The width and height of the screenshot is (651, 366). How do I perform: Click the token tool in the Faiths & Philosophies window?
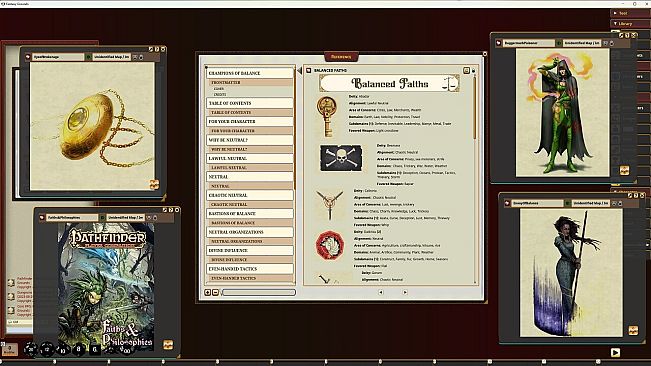(149, 217)
